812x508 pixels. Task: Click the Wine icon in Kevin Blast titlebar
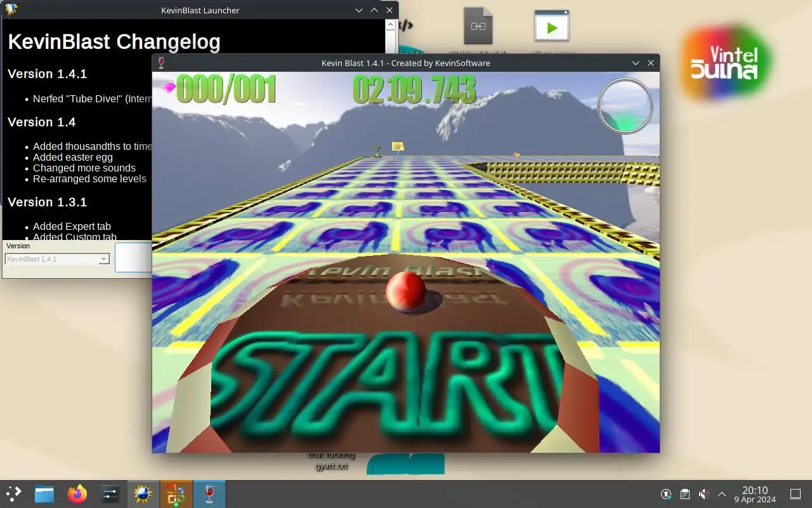point(161,63)
